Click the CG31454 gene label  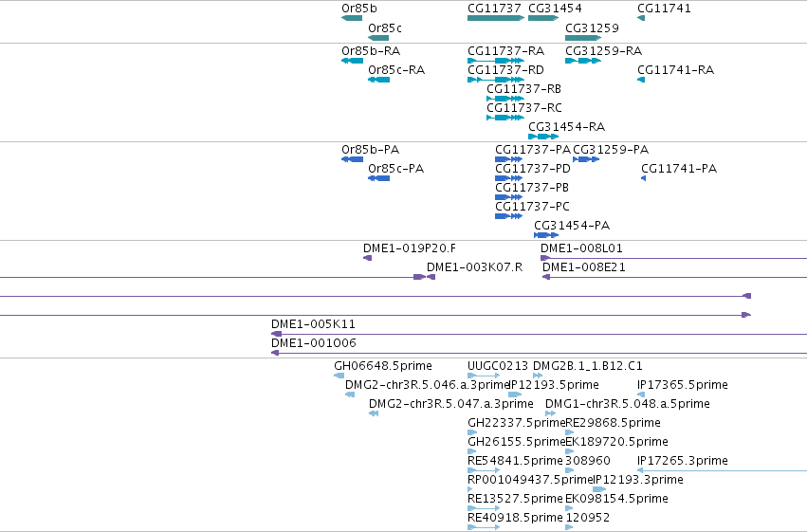coord(555,9)
